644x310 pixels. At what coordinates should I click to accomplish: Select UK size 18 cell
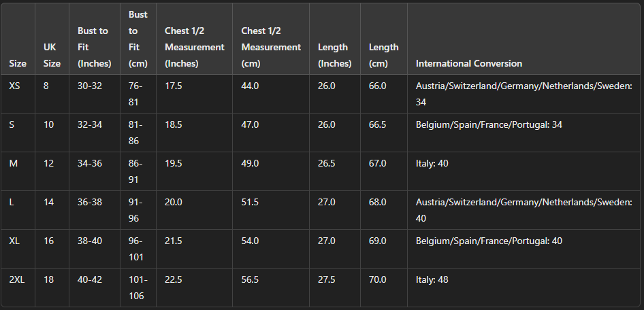coord(48,279)
